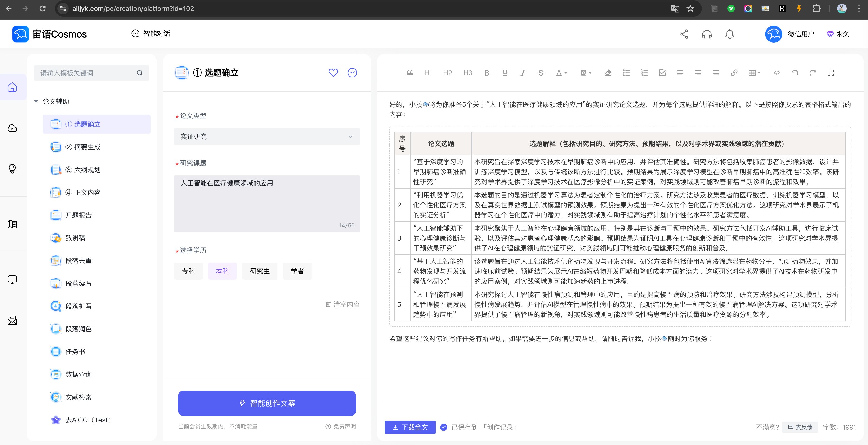The height and width of the screenshot is (445, 868).
Task: Insert a numbered list
Action: [x=644, y=73]
